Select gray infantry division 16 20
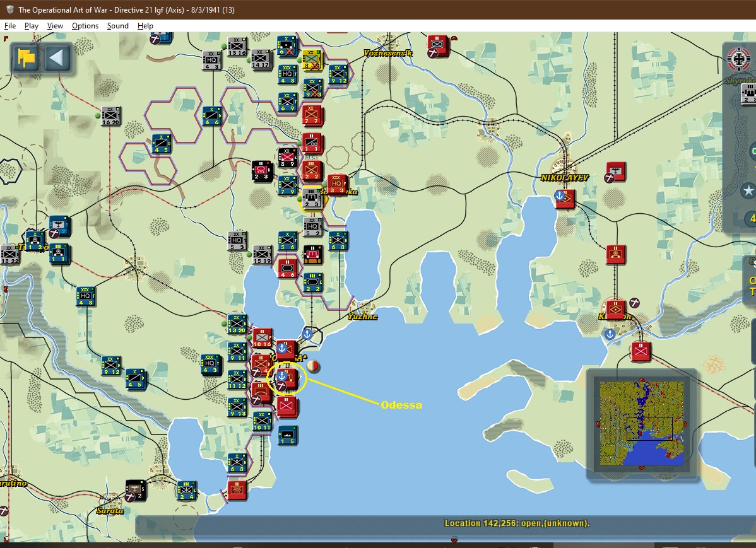Image resolution: width=756 pixels, height=548 pixels. point(111,116)
